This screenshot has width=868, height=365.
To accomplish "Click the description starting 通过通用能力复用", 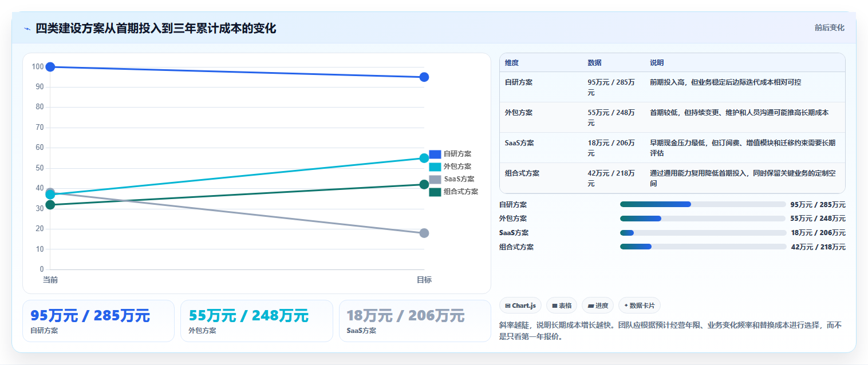I will point(743,178).
